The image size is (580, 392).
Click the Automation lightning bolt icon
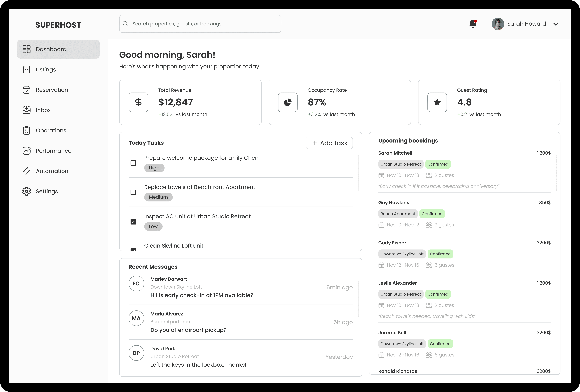click(26, 171)
